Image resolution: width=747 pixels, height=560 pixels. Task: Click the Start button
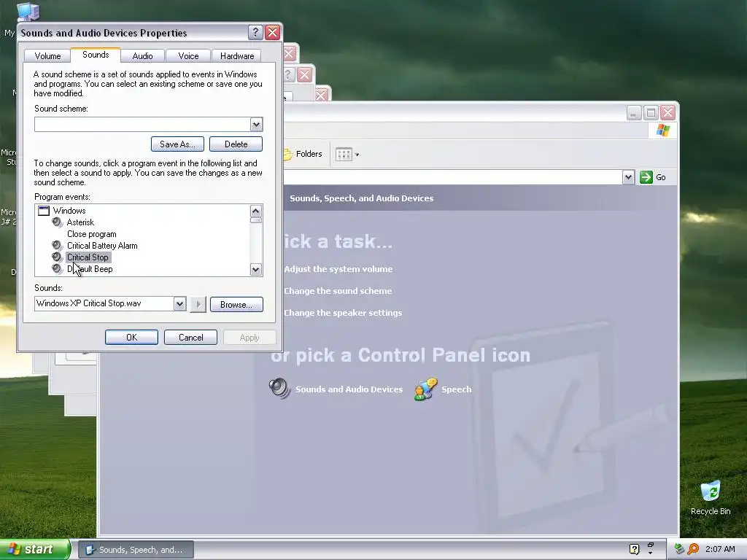click(35, 549)
